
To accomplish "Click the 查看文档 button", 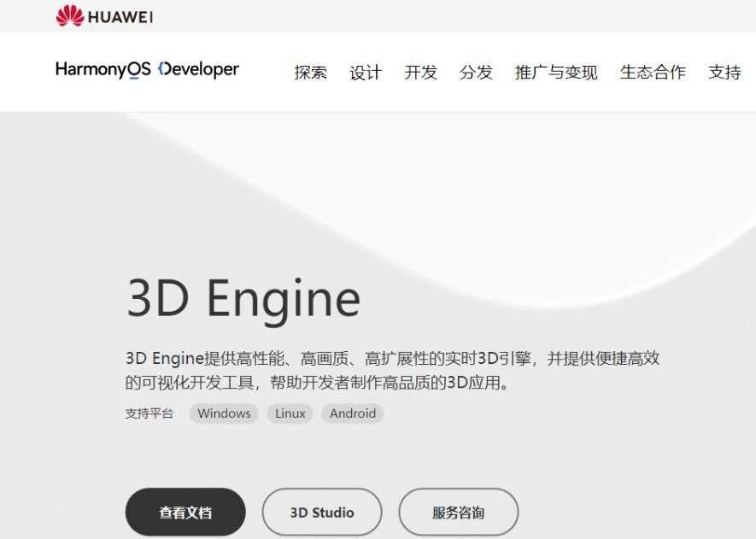I will [x=185, y=511].
